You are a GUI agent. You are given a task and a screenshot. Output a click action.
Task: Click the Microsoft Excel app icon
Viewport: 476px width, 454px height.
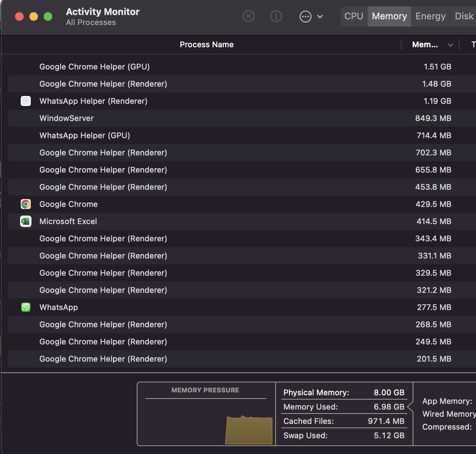(26, 221)
